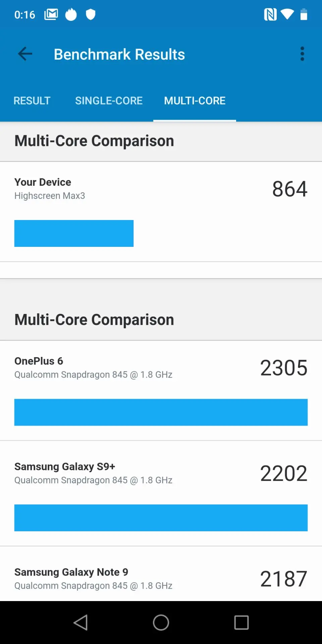Switch to the RESULT tab
This screenshot has width=322, height=644.
click(32, 101)
